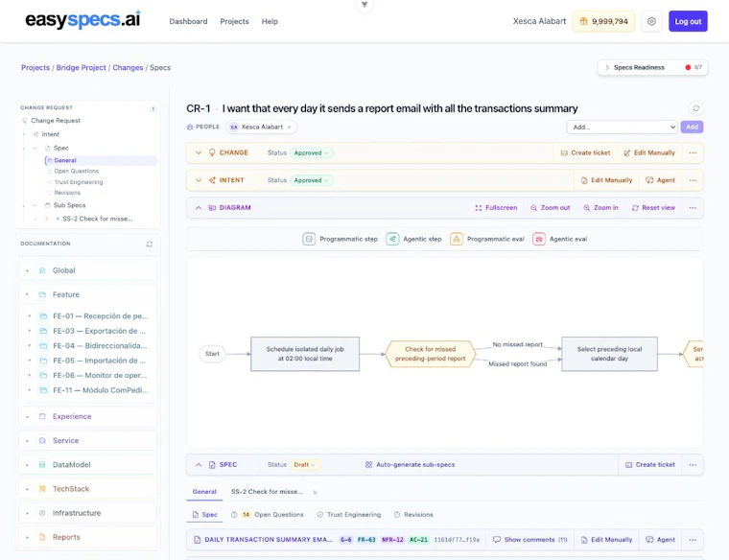Click the Programmatic step legend icon

click(309, 239)
